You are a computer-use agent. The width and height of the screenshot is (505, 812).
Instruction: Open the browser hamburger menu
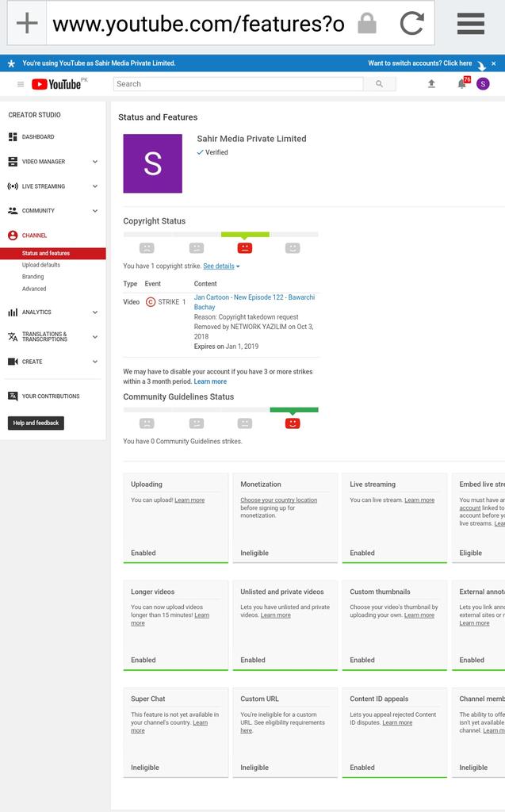[x=471, y=23]
